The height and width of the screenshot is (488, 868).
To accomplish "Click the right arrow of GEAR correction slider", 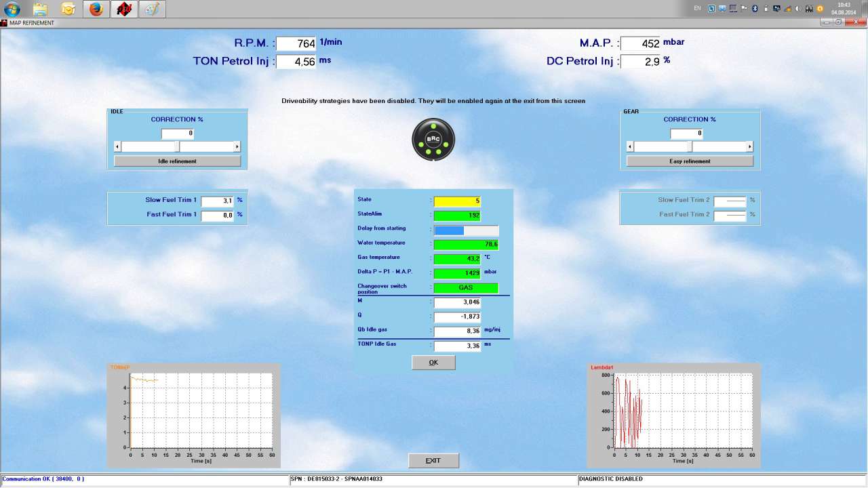I will (750, 146).
